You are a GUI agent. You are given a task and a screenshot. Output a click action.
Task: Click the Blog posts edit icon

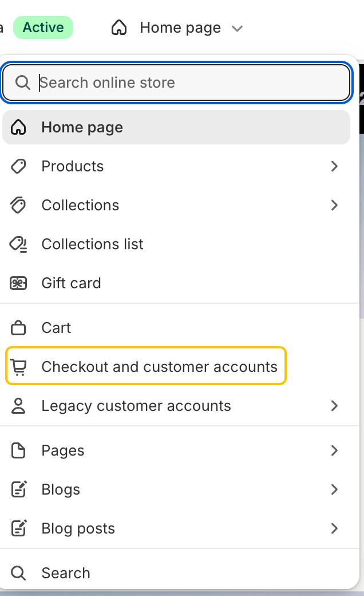pyautogui.click(x=18, y=528)
